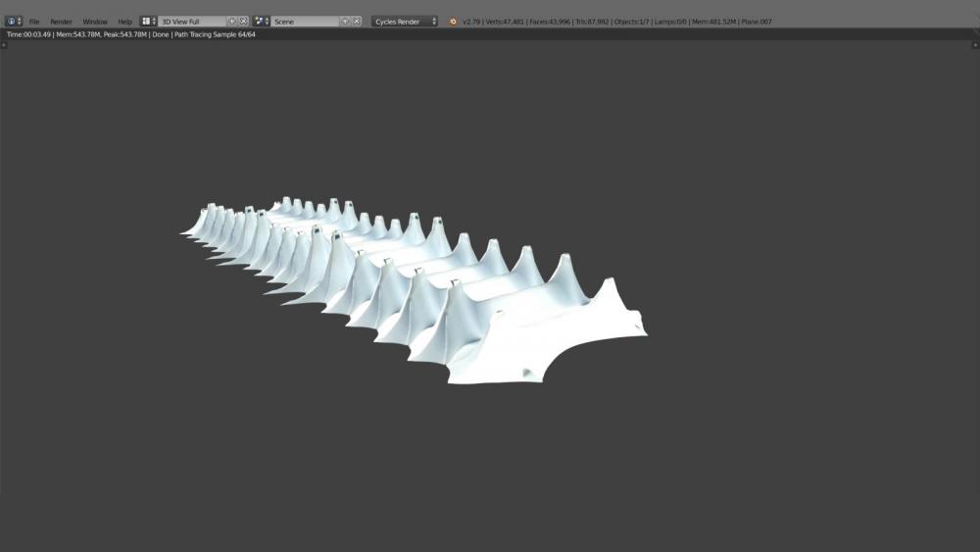
Task: Delete the '3D View Full' screen layout
Action: point(243,21)
